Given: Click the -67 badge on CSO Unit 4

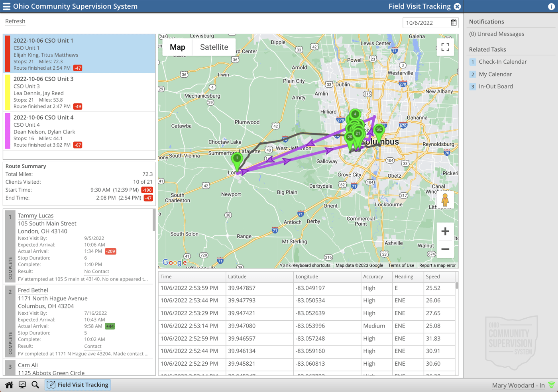Looking at the screenshot, I should pyautogui.click(x=78, y=145).
